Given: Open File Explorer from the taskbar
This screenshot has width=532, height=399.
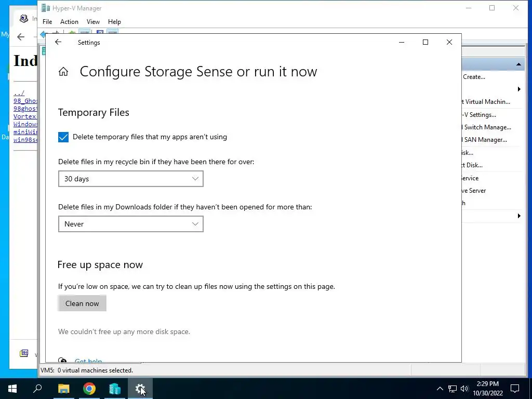Looking at the screenshot, I should [x=63, y=389].
